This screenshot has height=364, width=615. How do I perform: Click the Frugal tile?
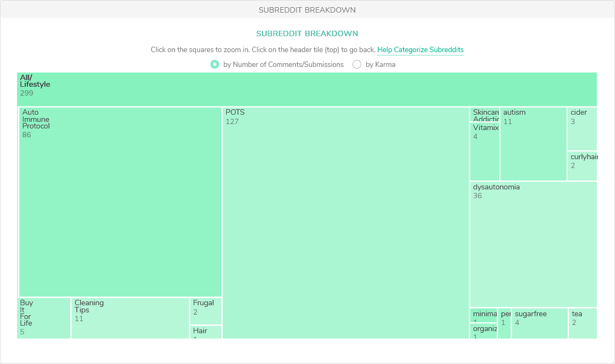(x=205, y=311)
